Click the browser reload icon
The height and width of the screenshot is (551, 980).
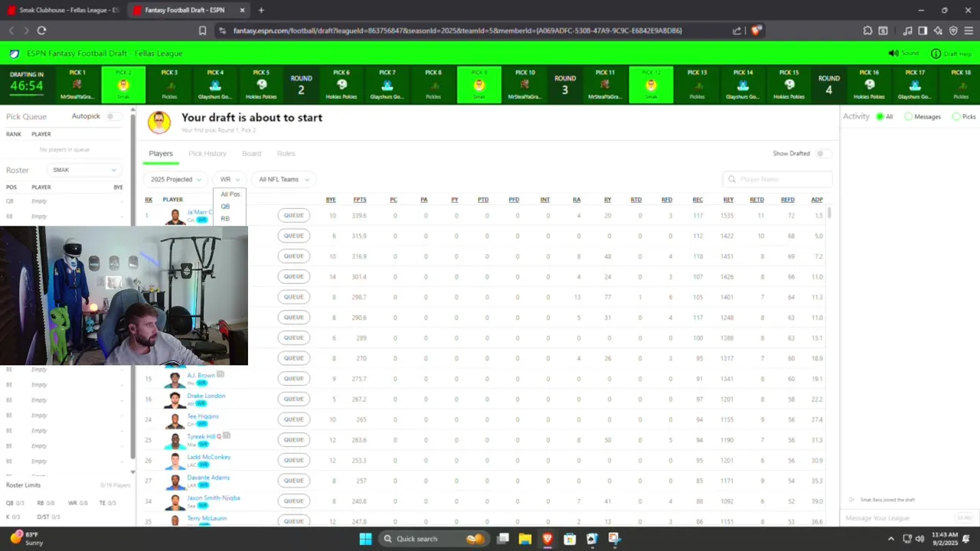pyautogui.click(x=41, y=31)
